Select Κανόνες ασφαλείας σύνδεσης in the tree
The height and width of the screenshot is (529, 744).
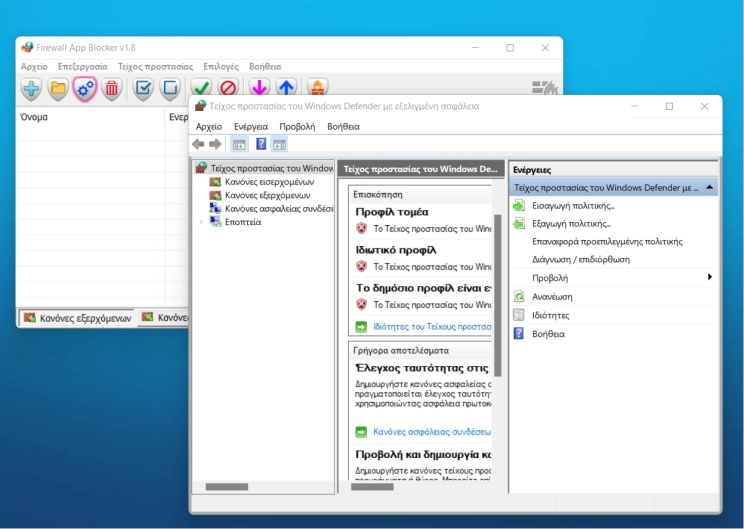(279, 208)
